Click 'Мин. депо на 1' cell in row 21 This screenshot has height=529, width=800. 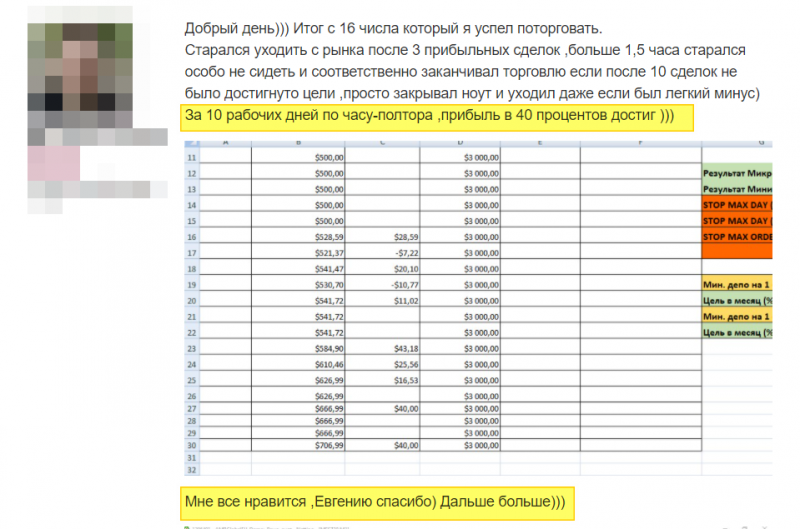click(x=737, y=316)
